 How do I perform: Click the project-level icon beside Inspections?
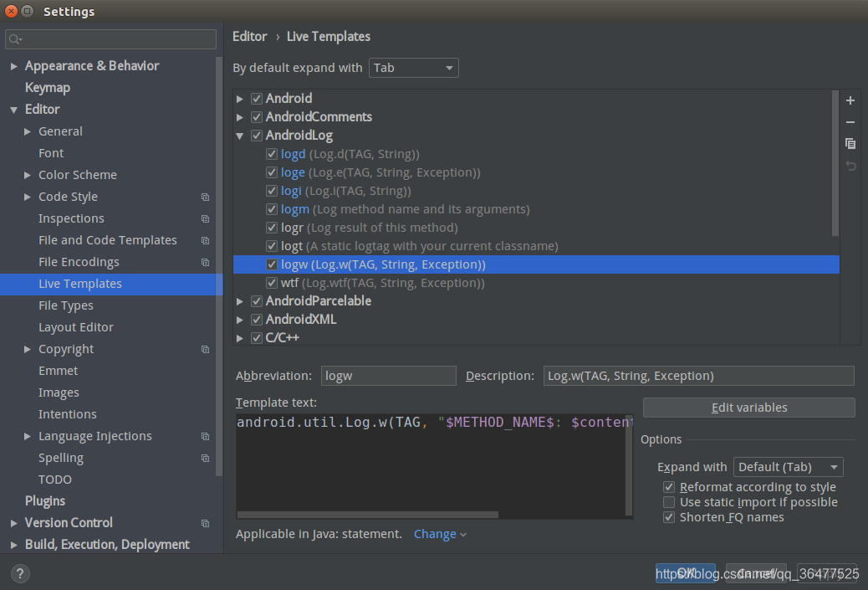206,218
